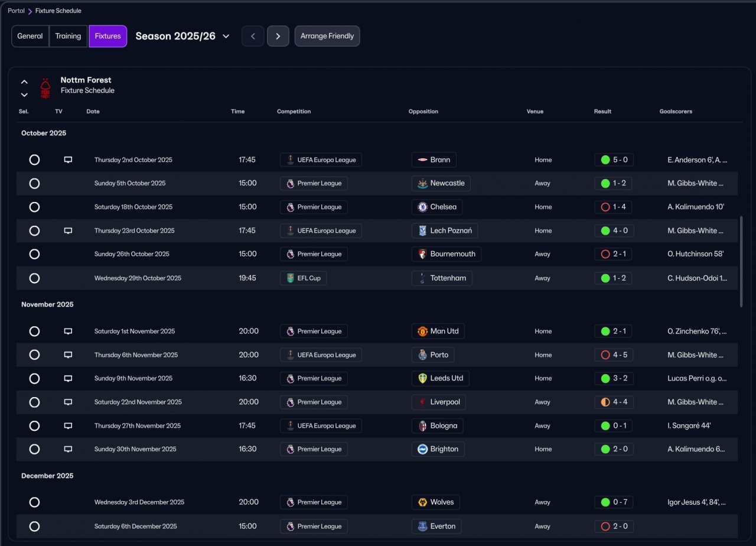Screen dimensions: 756x546
Task: Sort by the Competition column header
Action: click(294, 112)
